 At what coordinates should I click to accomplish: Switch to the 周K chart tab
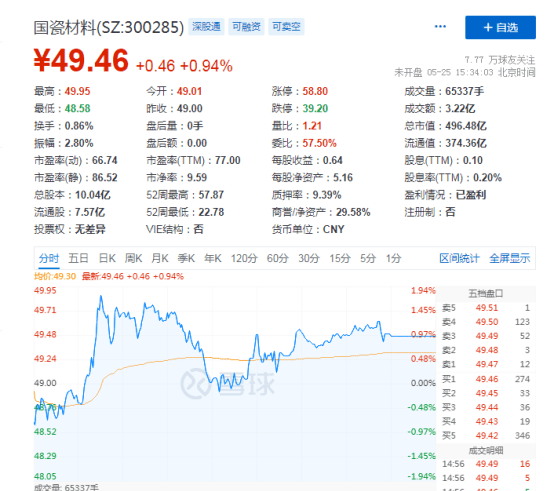133,258
